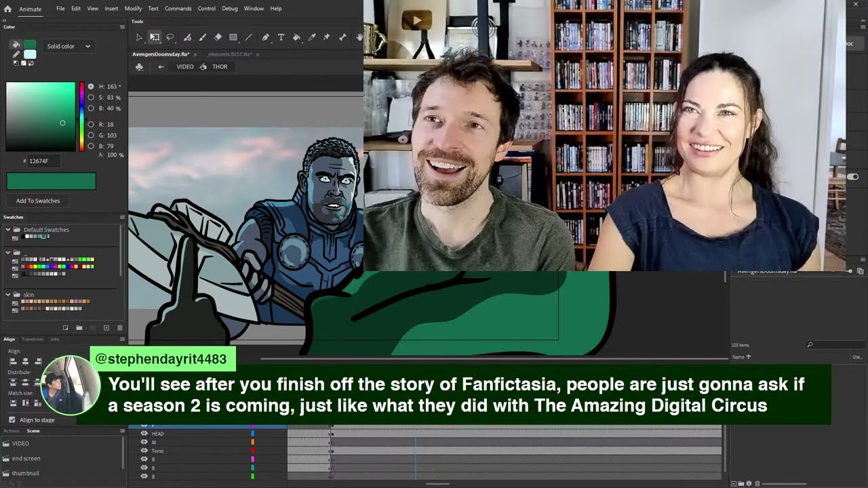This screenshot has height=488, width=868.
Task: Collapse the Default Swatches folder
Action: (7, 230)
